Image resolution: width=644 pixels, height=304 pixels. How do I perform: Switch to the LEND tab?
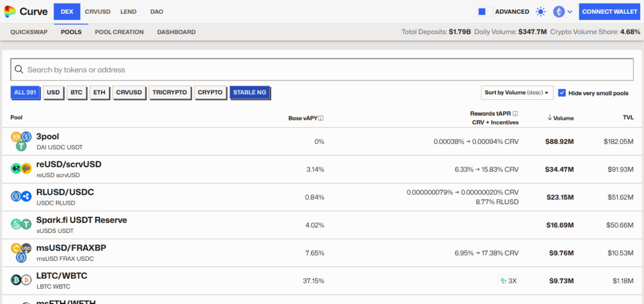click(x=128, y=11)
